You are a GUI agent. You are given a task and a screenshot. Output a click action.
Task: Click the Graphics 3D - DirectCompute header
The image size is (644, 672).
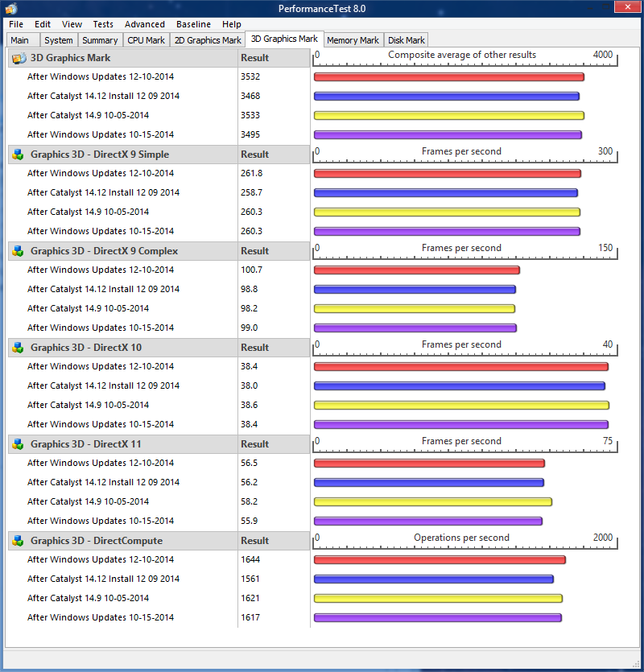coord(122,541)
